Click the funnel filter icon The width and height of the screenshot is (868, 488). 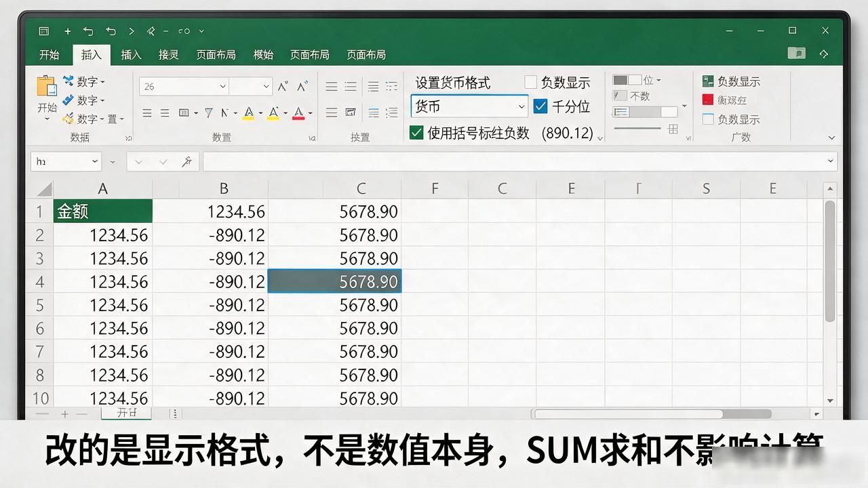click(x=208, y=113)
